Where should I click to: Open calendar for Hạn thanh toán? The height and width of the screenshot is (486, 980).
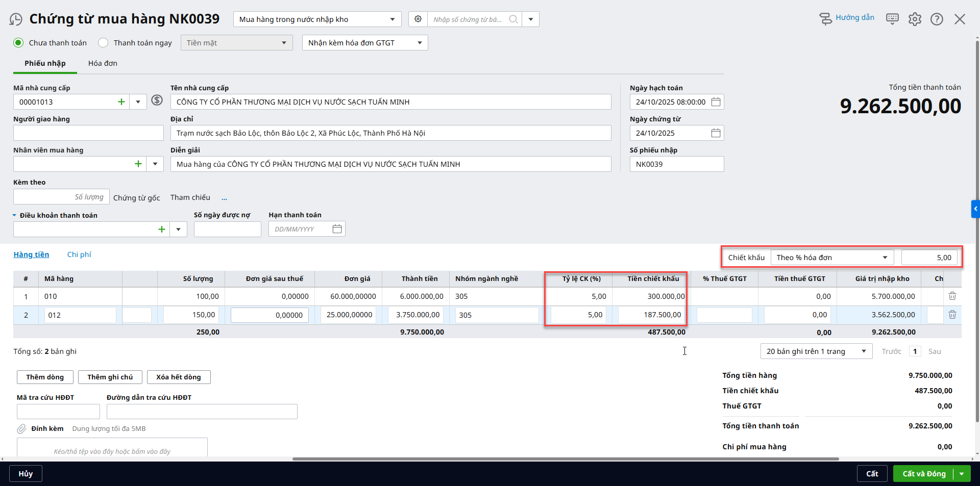(337, 229)
